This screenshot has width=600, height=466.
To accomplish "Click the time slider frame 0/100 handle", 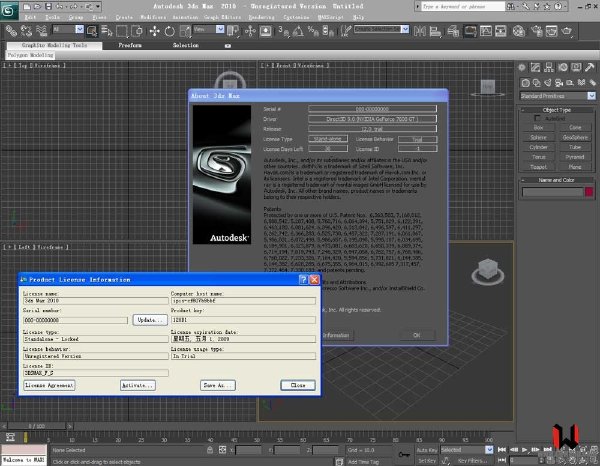I will 37,426.
